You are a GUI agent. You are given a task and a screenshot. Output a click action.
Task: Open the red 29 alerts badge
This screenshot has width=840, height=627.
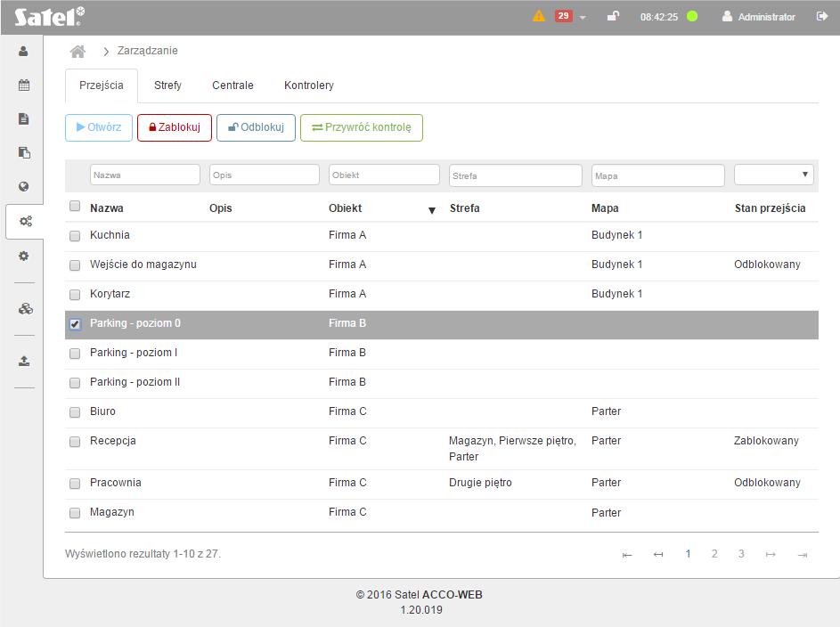point(563,16)
